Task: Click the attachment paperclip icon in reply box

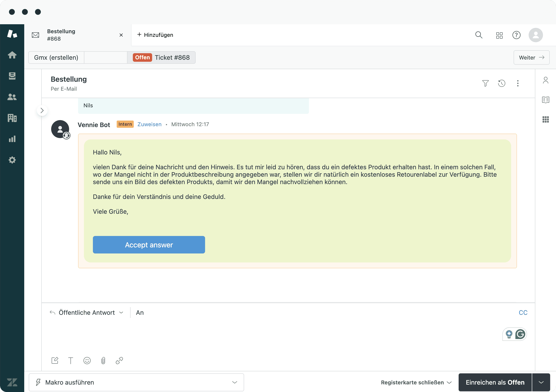Action: click(103, 361)
